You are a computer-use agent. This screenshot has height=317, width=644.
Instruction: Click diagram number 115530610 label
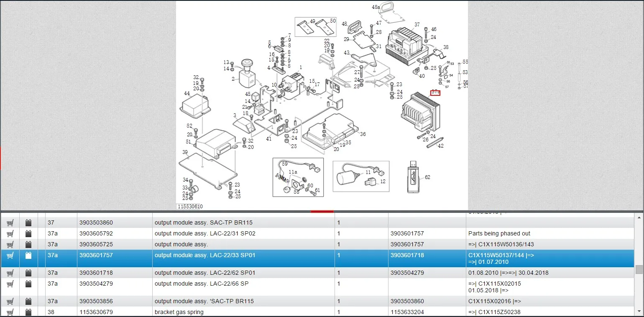[x=190, y=207]
